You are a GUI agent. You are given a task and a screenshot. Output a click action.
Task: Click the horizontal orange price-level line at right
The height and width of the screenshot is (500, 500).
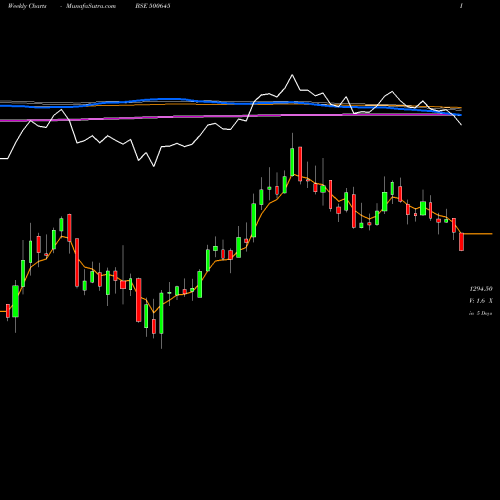478,234
